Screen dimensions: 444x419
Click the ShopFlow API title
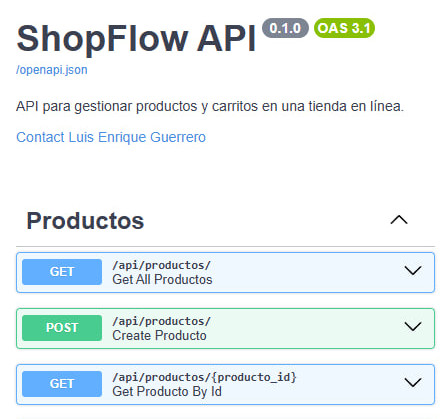[136, 39]
